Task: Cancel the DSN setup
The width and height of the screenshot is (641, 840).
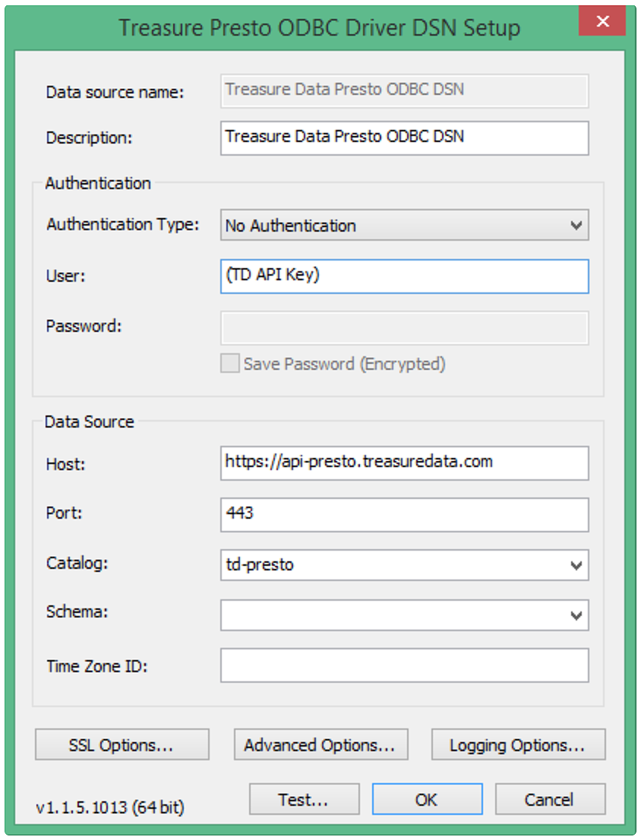Action: point(550,800)
